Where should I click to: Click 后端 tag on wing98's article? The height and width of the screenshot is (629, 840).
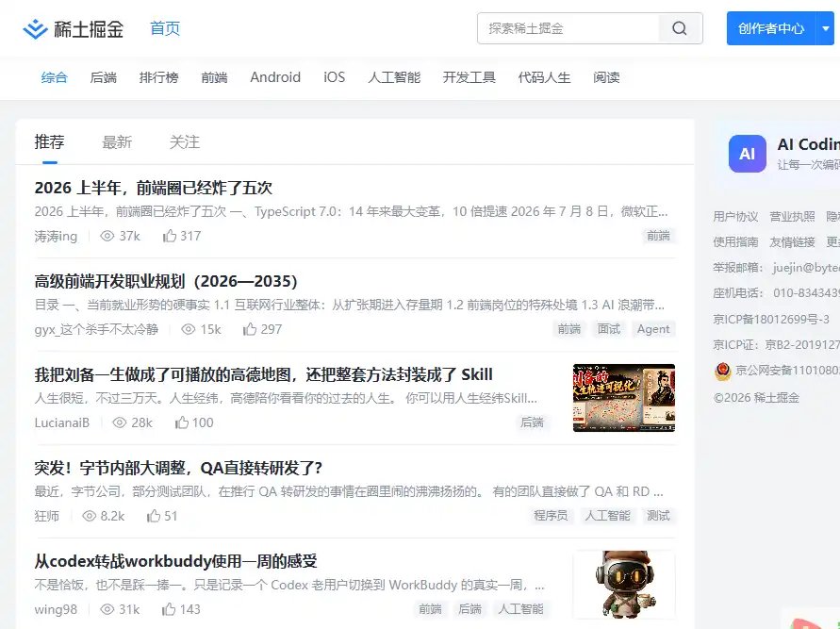click(469, 608)
